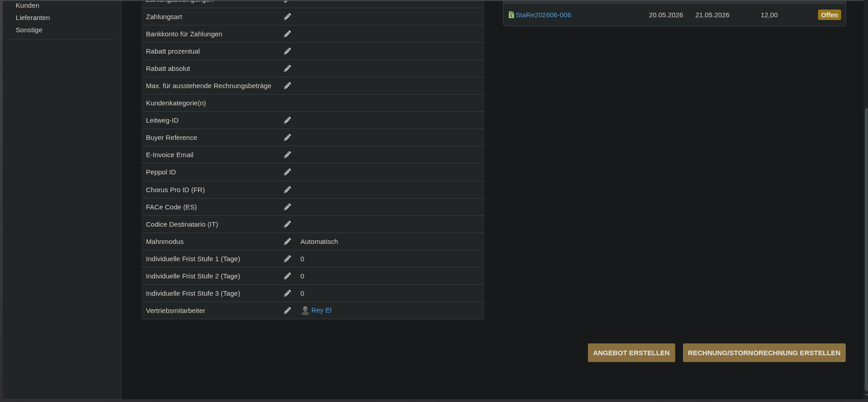Edit Individuelle Frist Stufe 1 pencil icon
Image resolution: width=868 pixels, height=402 pixels.
pyautogui.click(x=287, y=259)
